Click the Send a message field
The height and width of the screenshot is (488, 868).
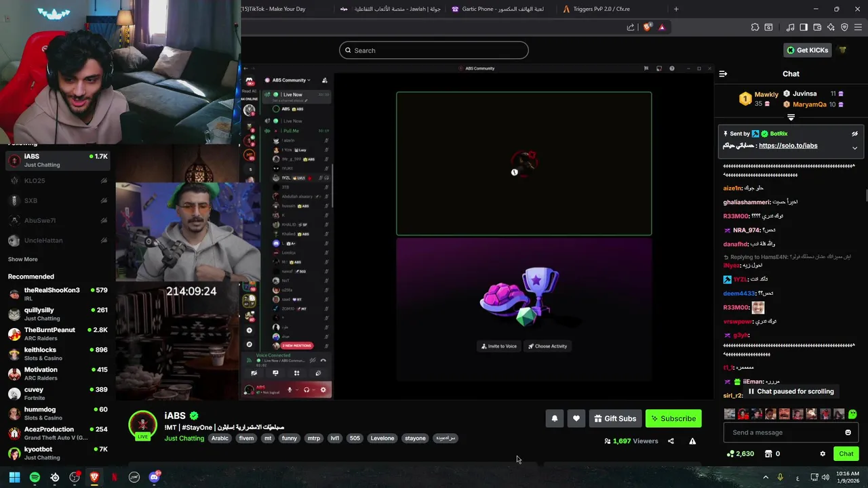point(791,432)
